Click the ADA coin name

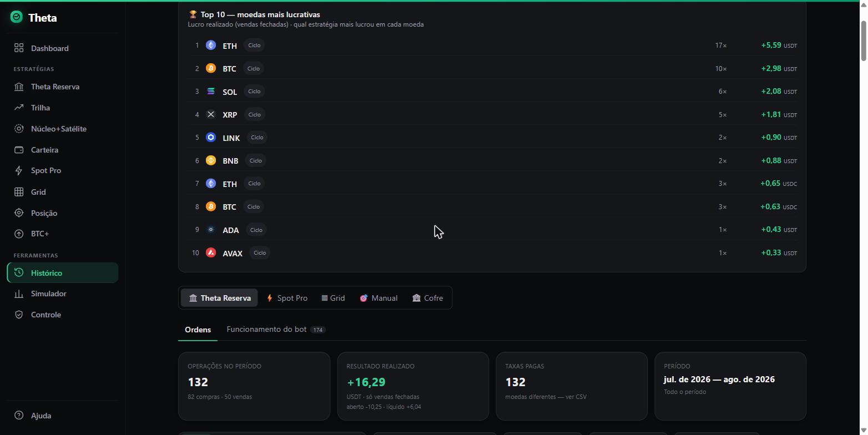click(x=230, y=230)
